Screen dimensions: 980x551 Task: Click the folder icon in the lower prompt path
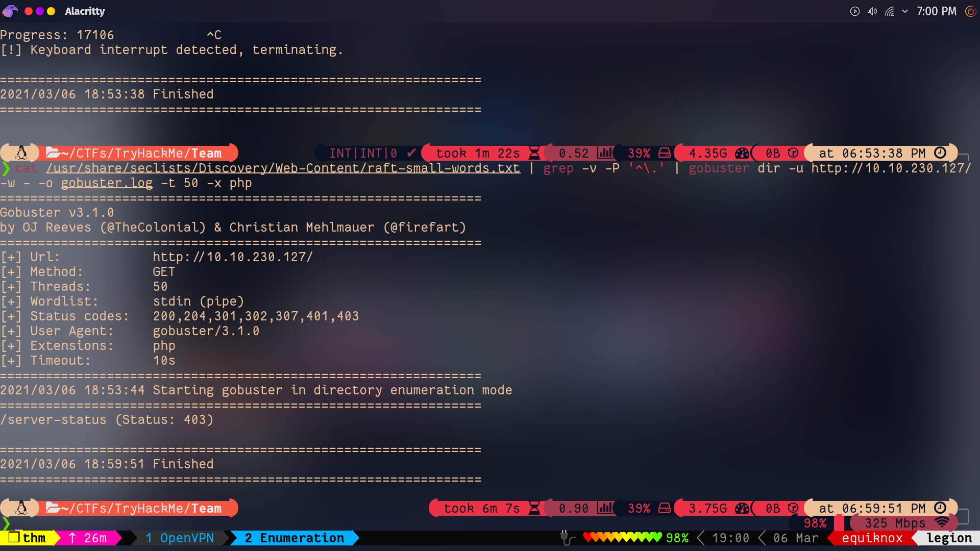pyautogui.click(x=53, y=508)
